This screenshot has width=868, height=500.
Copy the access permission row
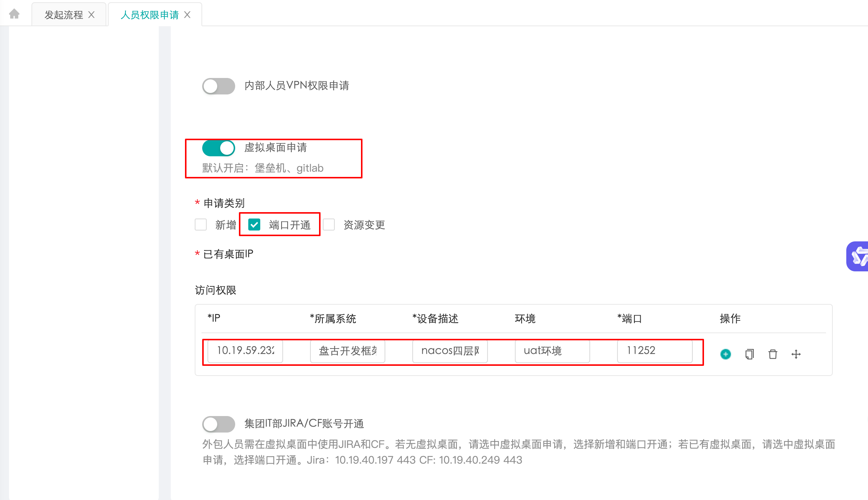pos(749,354)
